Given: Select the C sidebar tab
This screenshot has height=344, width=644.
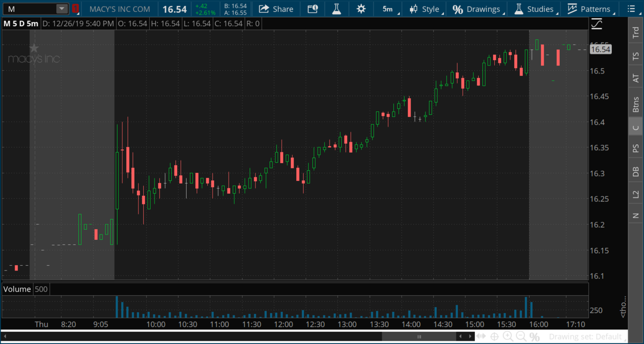Looking at the screenshot, I should click(636, 127).
